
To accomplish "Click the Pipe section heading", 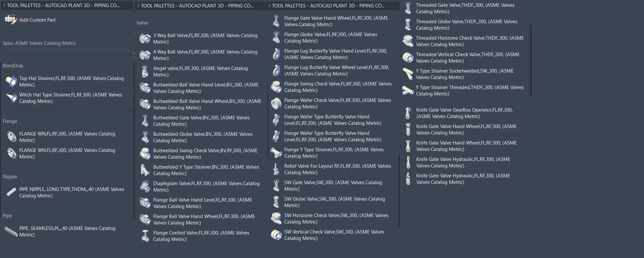I will point(7,216).
